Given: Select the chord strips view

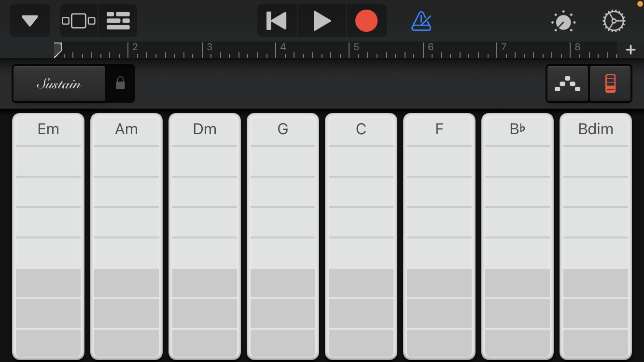Looking at the screenshot, I should point(610,84).
